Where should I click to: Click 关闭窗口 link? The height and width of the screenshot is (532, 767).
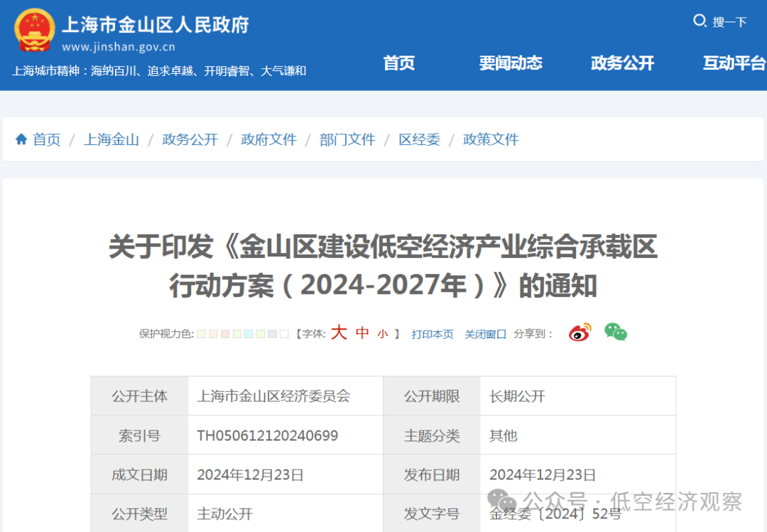point(485,335)
